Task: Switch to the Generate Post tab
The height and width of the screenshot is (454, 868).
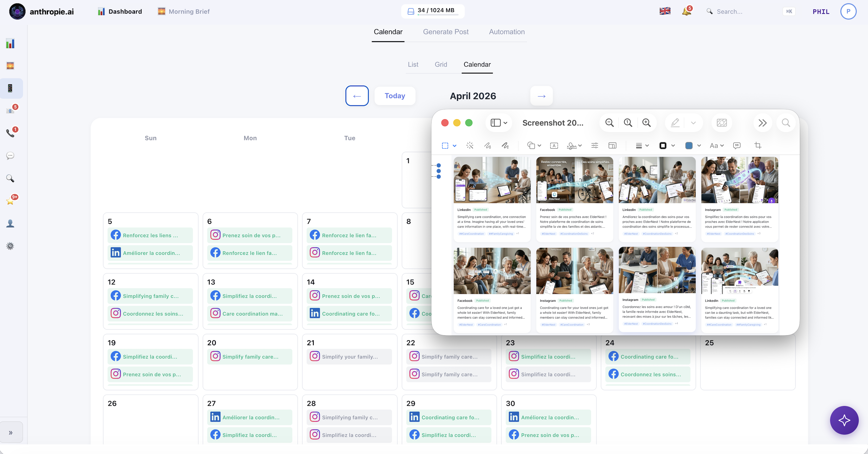Action: (445, 32)
